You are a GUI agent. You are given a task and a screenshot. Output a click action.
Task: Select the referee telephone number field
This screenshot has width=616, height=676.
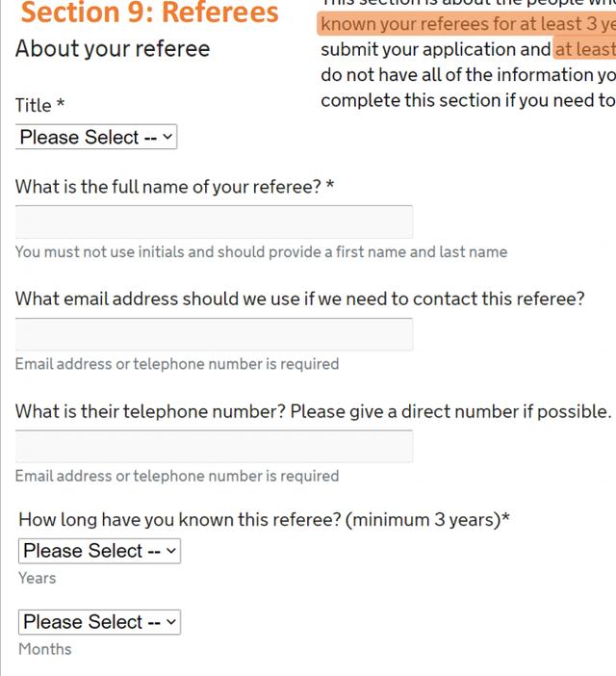(214, 446)
